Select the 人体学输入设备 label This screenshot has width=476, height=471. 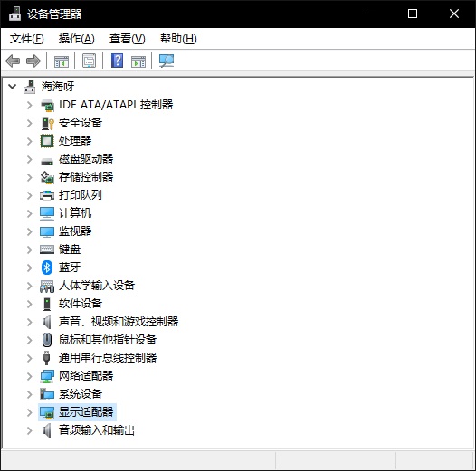[x=97, y=286]
